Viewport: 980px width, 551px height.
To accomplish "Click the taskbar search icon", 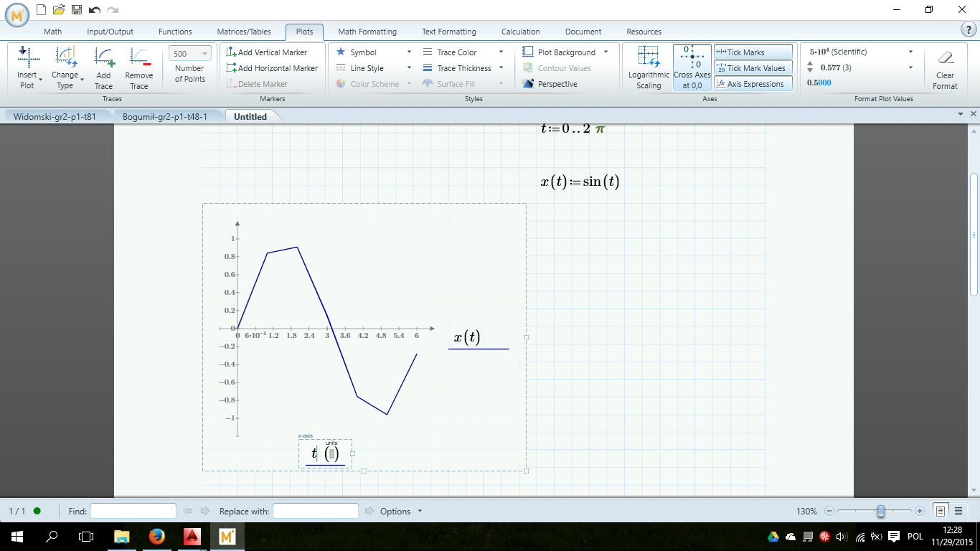I will click(52, 536).
